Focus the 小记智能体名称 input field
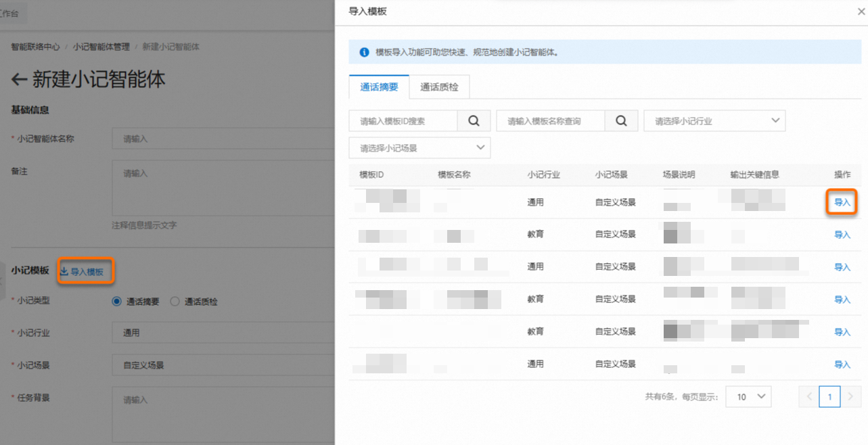 pyautogui.click(x=223, y=139)
